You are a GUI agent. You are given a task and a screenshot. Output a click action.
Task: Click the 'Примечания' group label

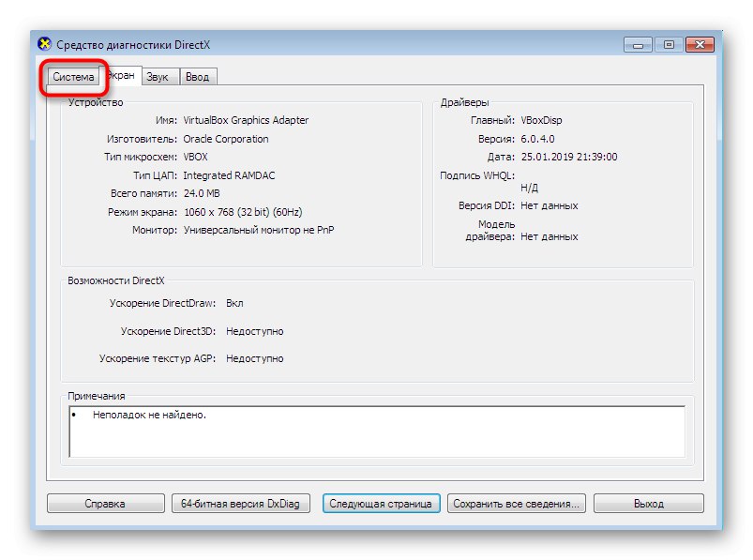96,396
